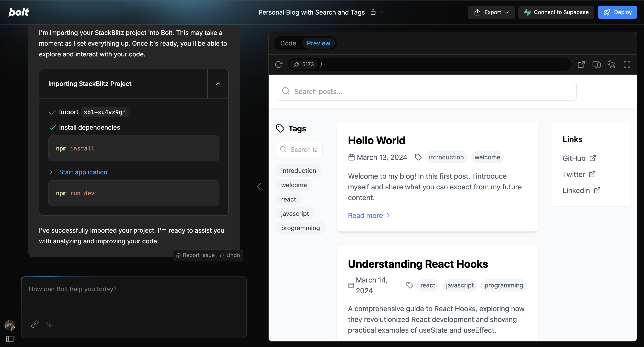Click the attach file paperclip icon
Screen dimensions: 644x347
point(35,324)
